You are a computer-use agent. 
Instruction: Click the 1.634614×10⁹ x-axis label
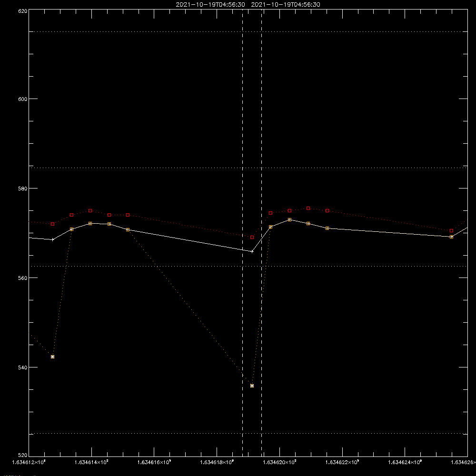tap(91, 462)
